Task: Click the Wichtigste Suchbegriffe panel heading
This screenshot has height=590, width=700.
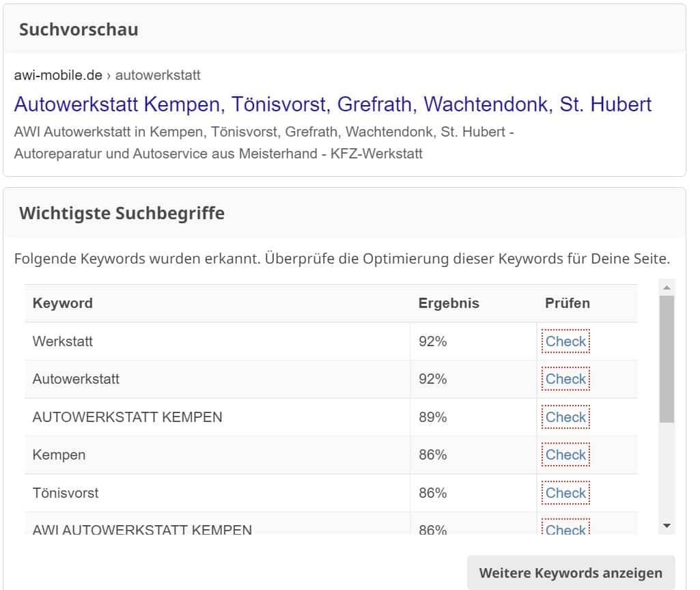Action: [x=122, y=213]
